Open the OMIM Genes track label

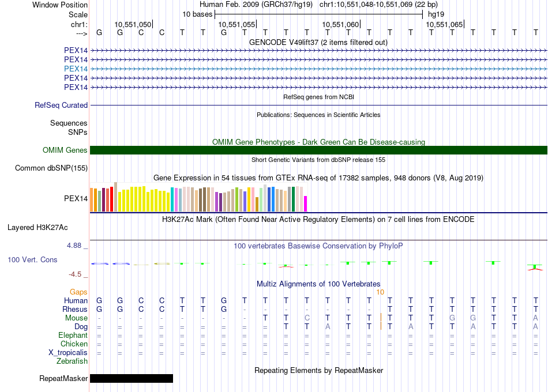pyautogui.click(x=65, y=150)
